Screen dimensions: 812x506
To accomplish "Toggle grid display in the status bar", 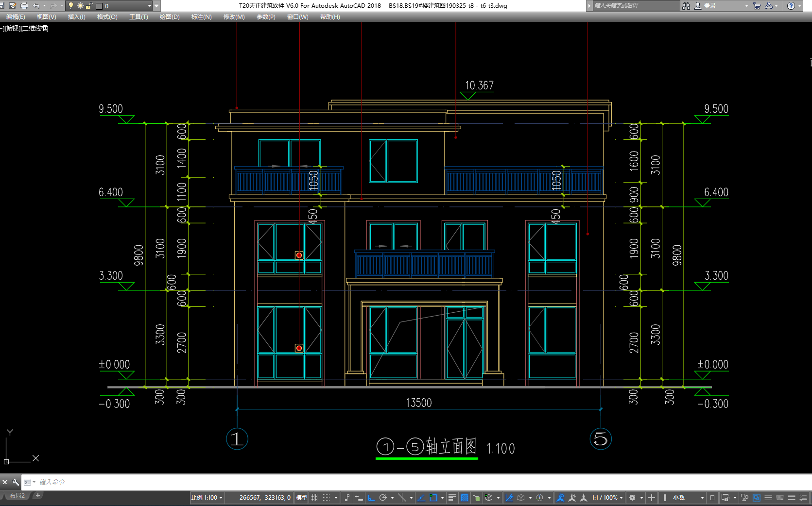I will pos(315,497).
